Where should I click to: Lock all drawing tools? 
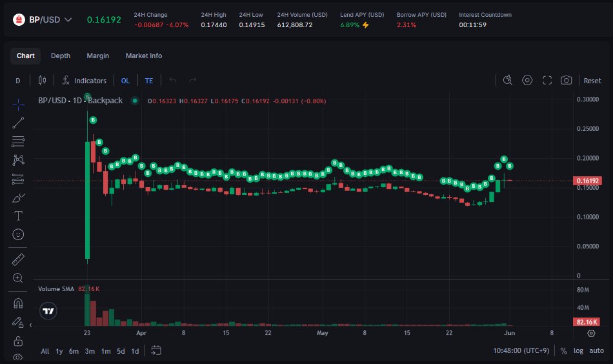click(x=18, y=341)
